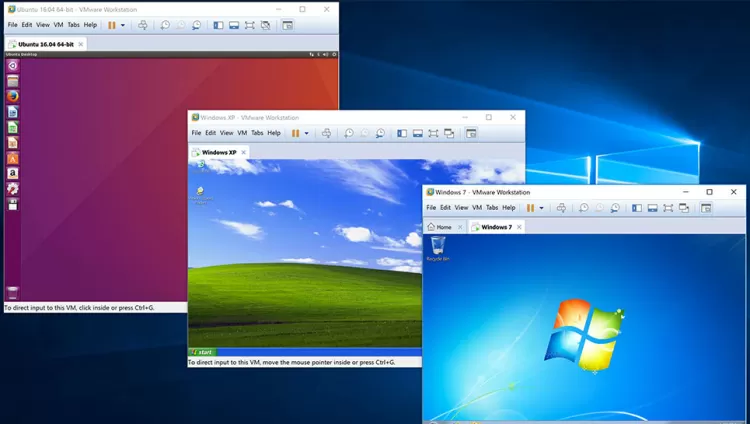Open snapshot manager in Windows 7 window
This screenshot has width=750, height=424.
pos(615,208)
